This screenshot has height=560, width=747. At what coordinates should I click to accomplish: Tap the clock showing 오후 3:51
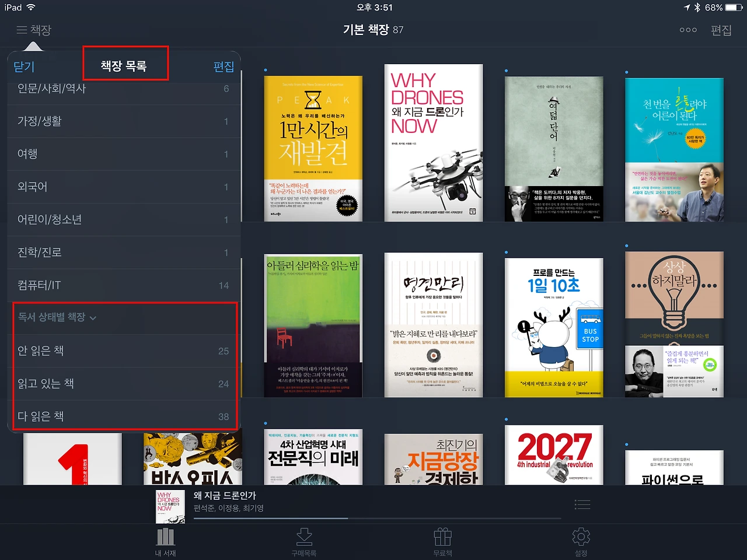[374, 8]
